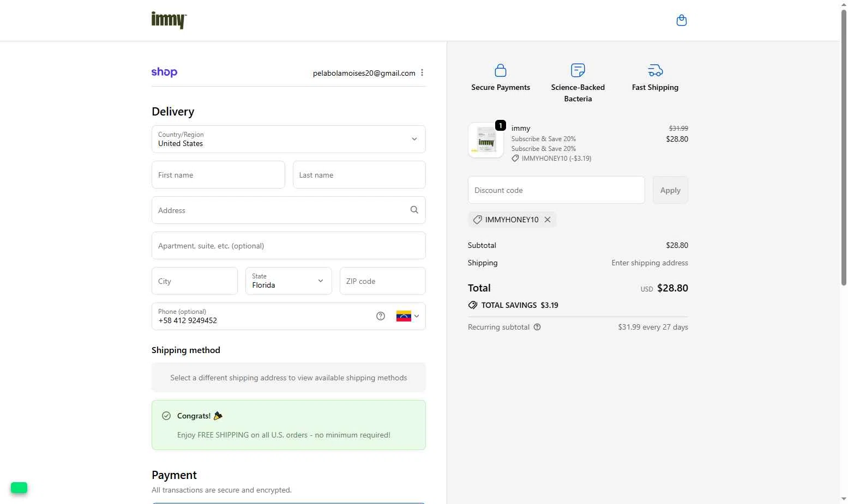Image resolution: width=848 pixels, height=504 pixels.
Task: Click the product name immy
Action: (521, 128)
